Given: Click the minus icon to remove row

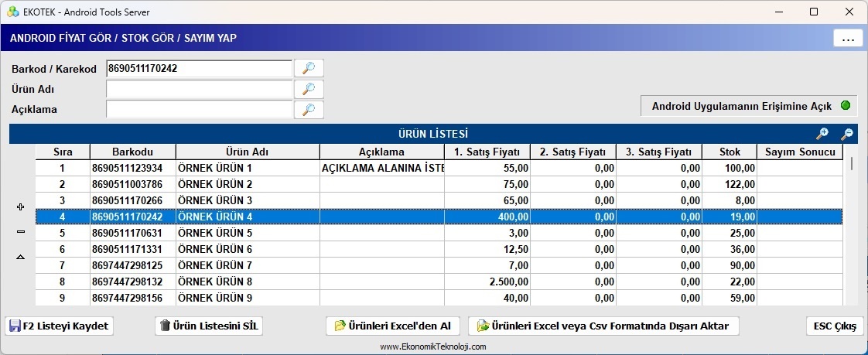Looking at the screenshot, I should 21,232.
